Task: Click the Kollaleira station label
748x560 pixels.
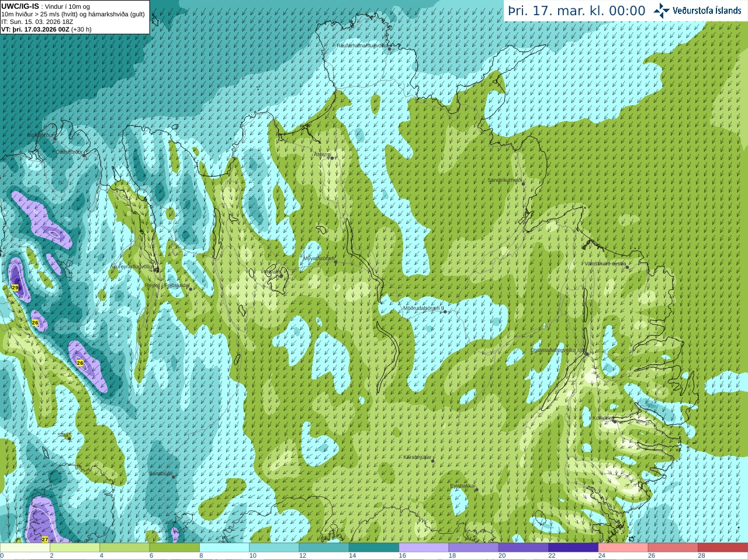Action: click(x=602, y=418)
